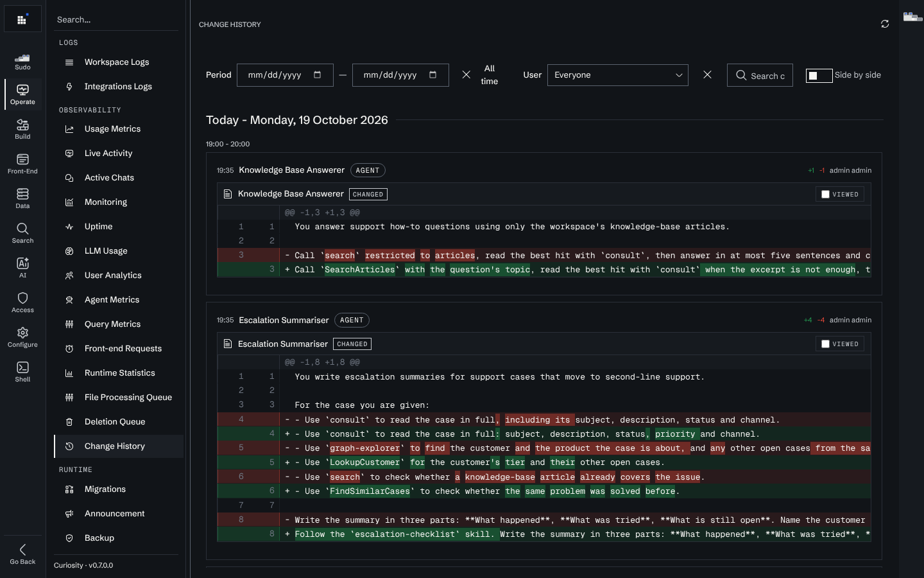
Task: Open Escalation Summariser agent entry title
Action: (x=284, y=320)
